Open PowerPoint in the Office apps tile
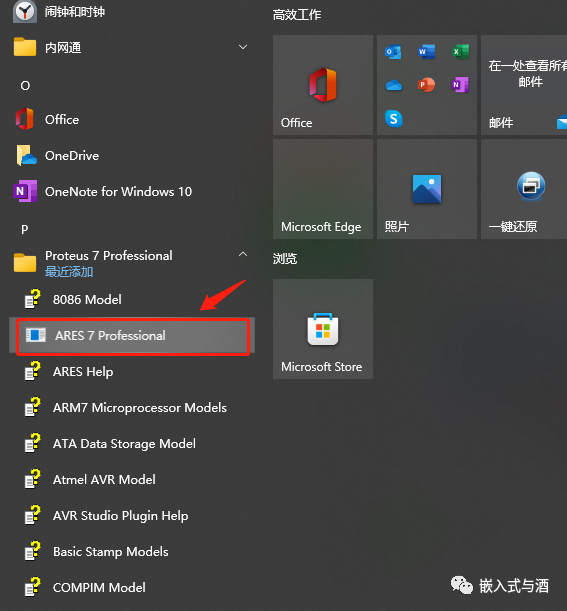 coord(426,85)
